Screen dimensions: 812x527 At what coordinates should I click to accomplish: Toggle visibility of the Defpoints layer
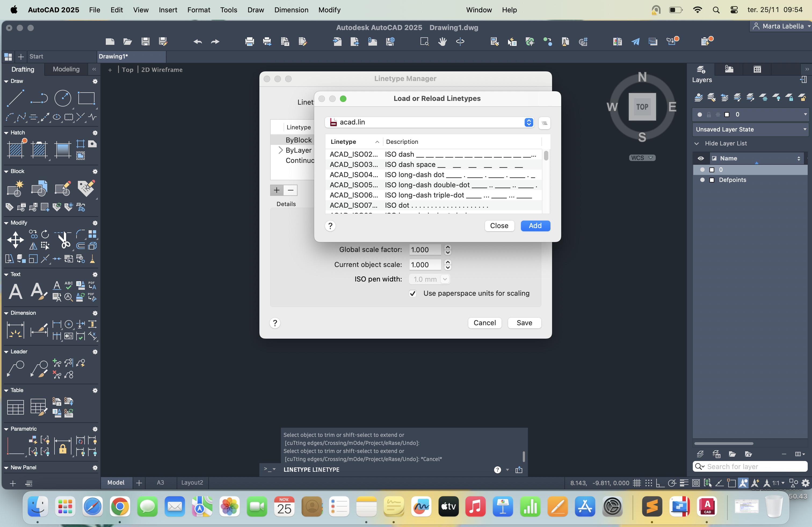[x=702, y=180]
